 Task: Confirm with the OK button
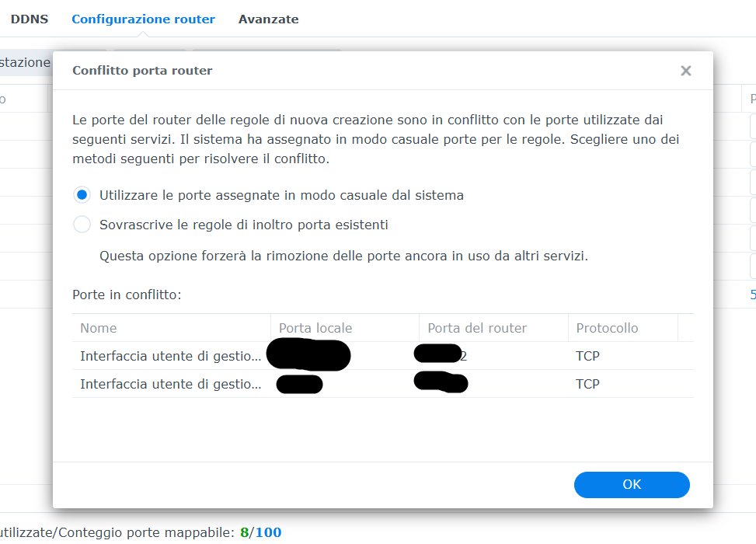click(632, 484)
